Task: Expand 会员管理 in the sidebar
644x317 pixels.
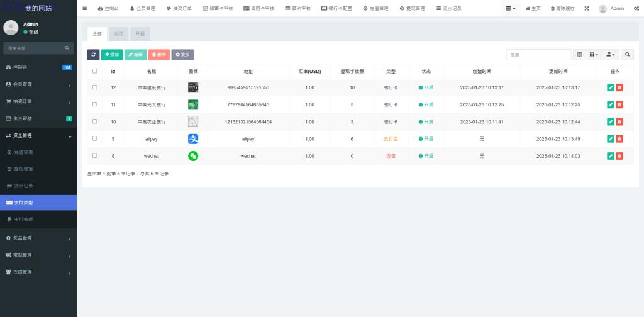Action: click(x=38, y=84)
